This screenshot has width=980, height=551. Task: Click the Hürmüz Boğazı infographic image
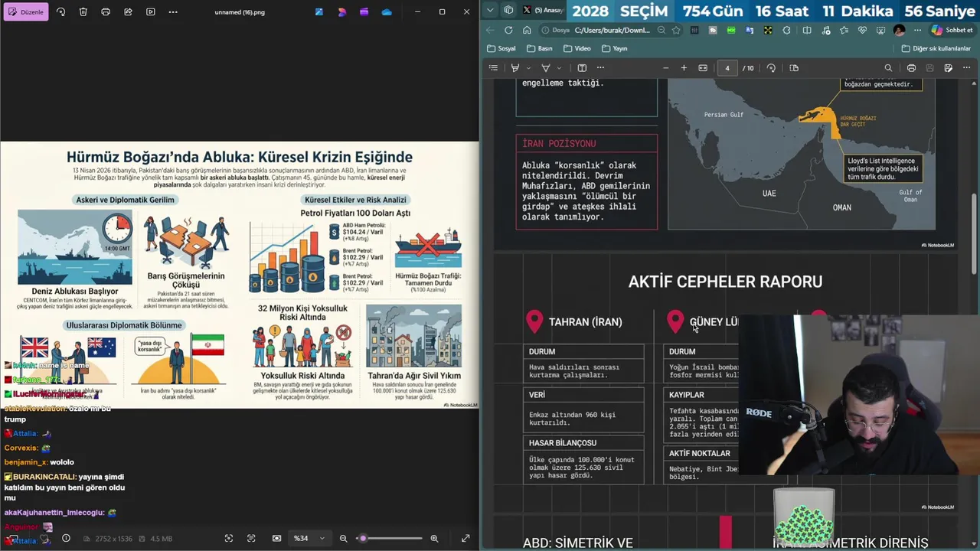239,275
